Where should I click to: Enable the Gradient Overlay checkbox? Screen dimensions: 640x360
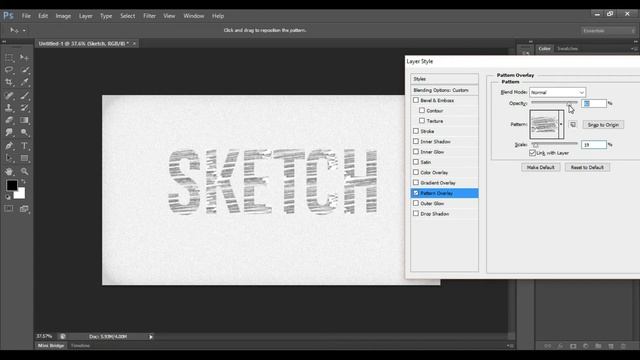(x=416, y=182)
